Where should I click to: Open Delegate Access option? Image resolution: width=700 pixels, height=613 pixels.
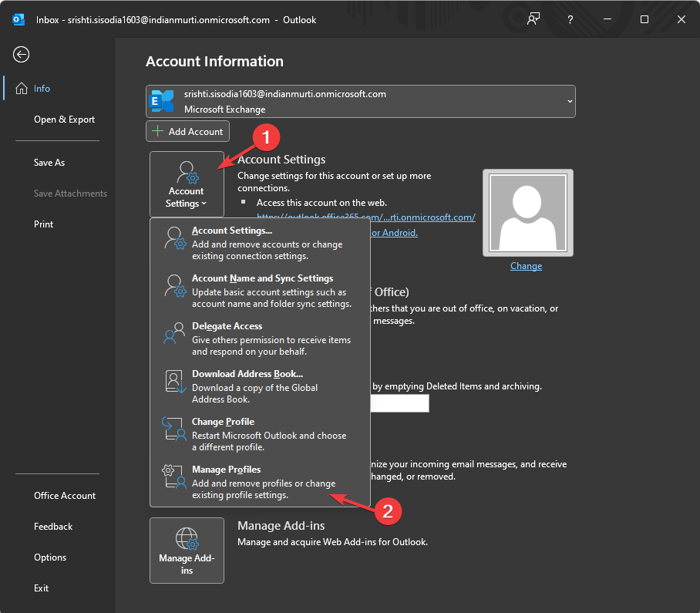pyautogui.click(x=261, y=338)
